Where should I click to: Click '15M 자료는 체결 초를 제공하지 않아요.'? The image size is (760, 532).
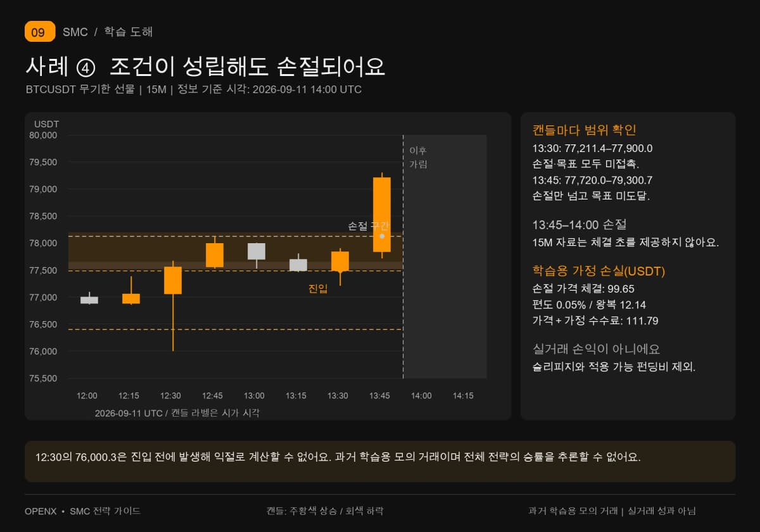click(x=626, y=243)
